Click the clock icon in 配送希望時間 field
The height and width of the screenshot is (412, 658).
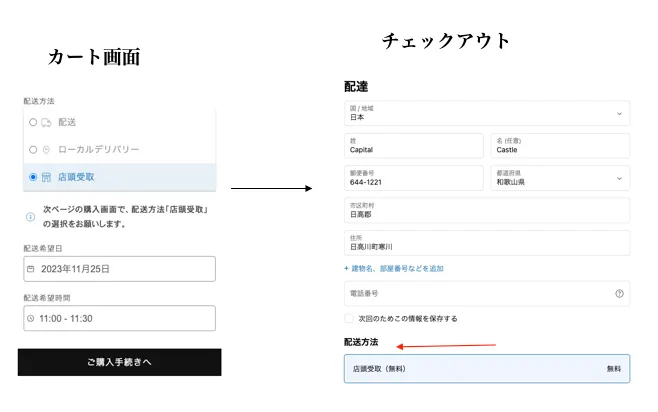click(31, 318)
